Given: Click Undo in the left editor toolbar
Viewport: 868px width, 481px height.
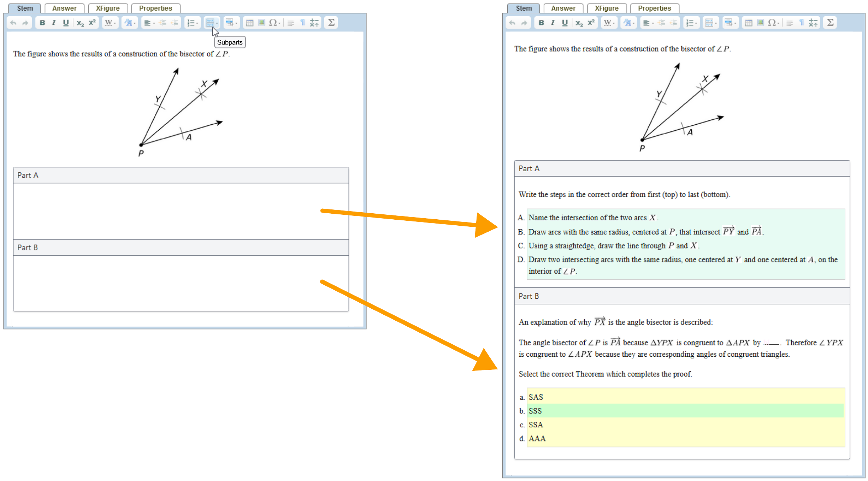Looking at the screenshot, I should (x=13, y=23).
